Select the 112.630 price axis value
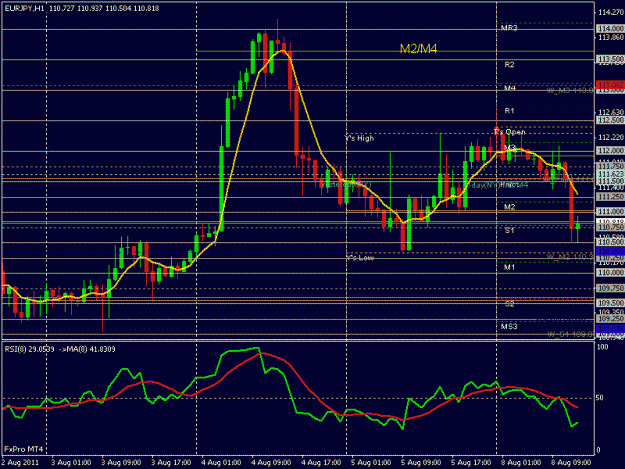625x469 pixels. [x=610, y=112]
